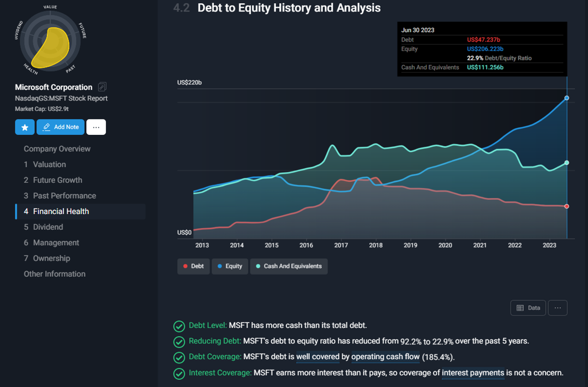This screenshot has width=588, height=387.
Task: Go to Ownership section
Action: (x=47, y=258)
